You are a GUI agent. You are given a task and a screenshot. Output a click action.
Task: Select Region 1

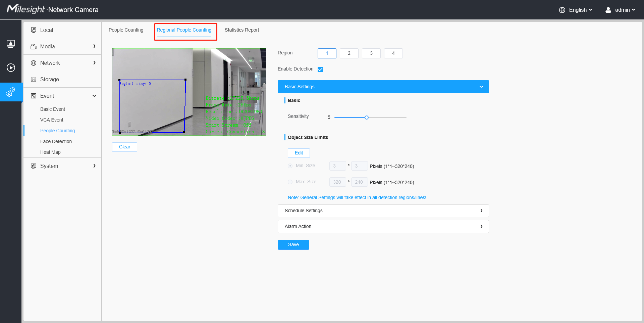click(x=327, y=53)
